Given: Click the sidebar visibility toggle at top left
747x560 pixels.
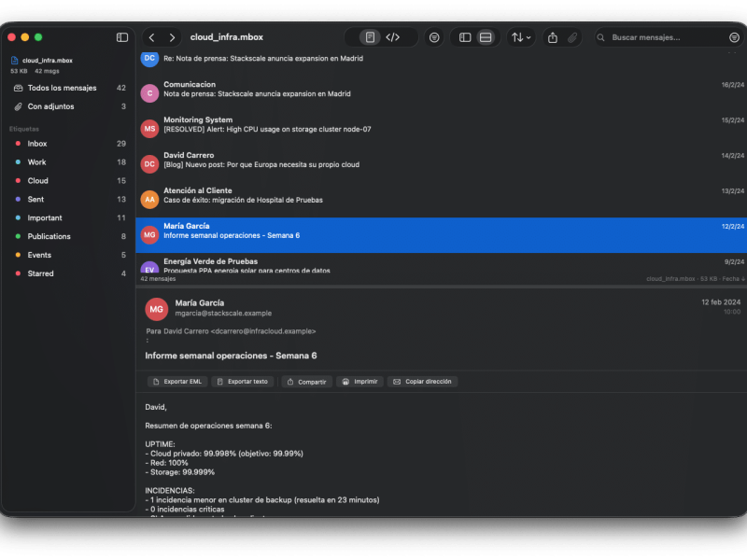Looking at the screenshot, I should (121, 37).
